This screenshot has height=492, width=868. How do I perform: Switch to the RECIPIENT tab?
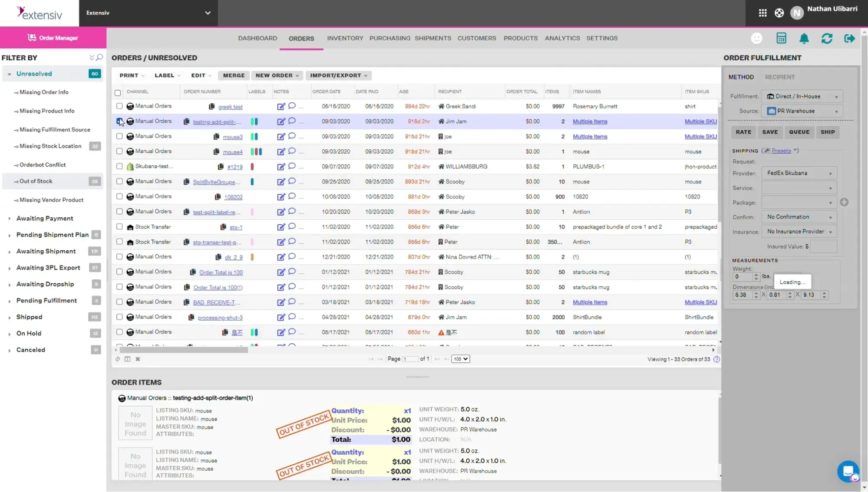[779, 77]
